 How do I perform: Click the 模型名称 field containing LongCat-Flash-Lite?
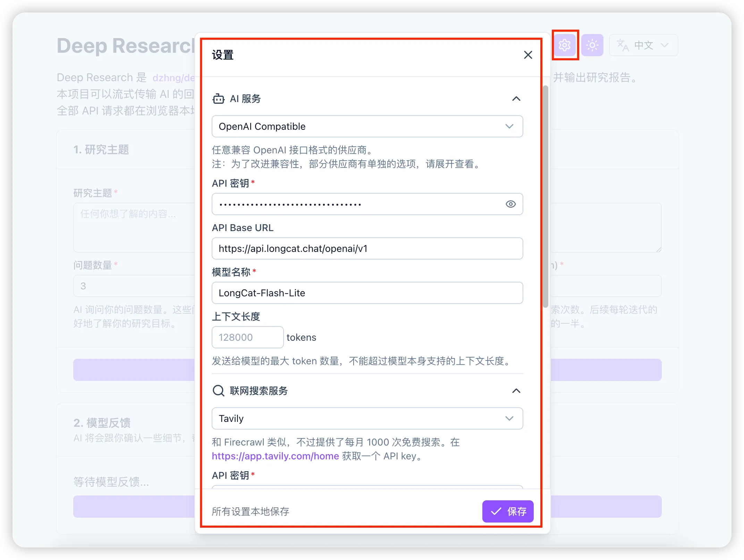coord(367,293)
